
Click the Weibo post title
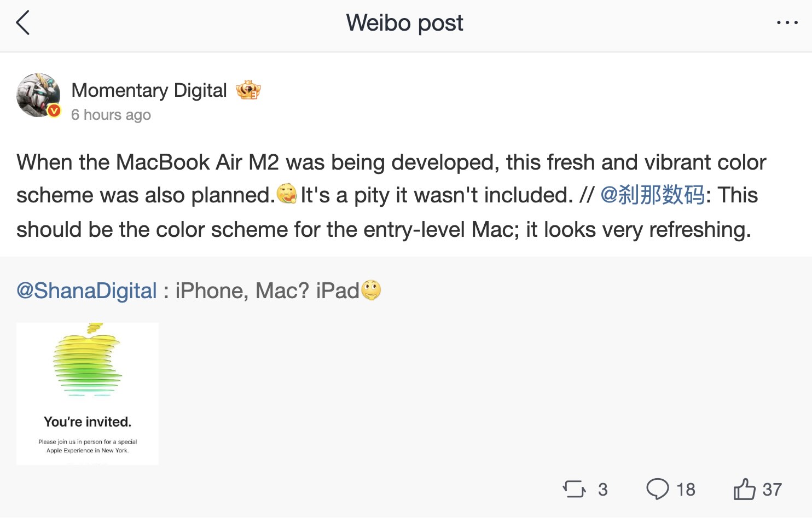click(x=404, y=22)
